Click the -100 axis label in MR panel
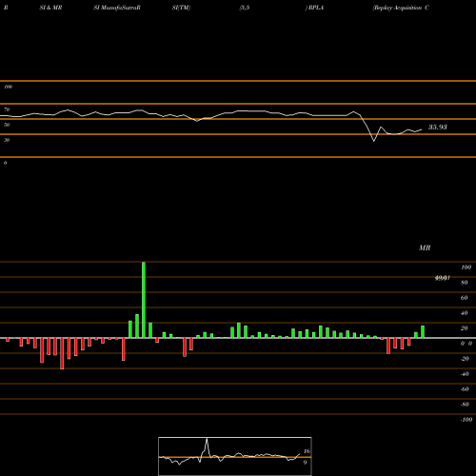 [466, 420]
